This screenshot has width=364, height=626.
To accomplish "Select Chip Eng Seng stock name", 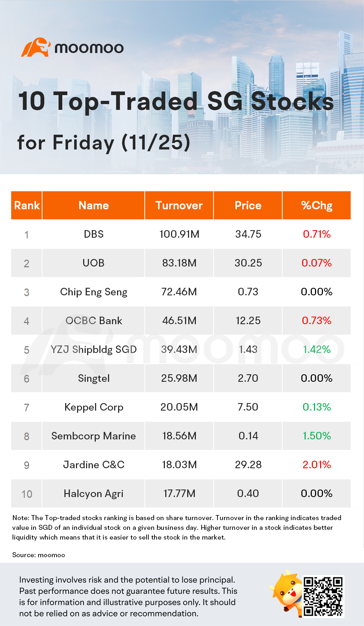I will [94, 292].
